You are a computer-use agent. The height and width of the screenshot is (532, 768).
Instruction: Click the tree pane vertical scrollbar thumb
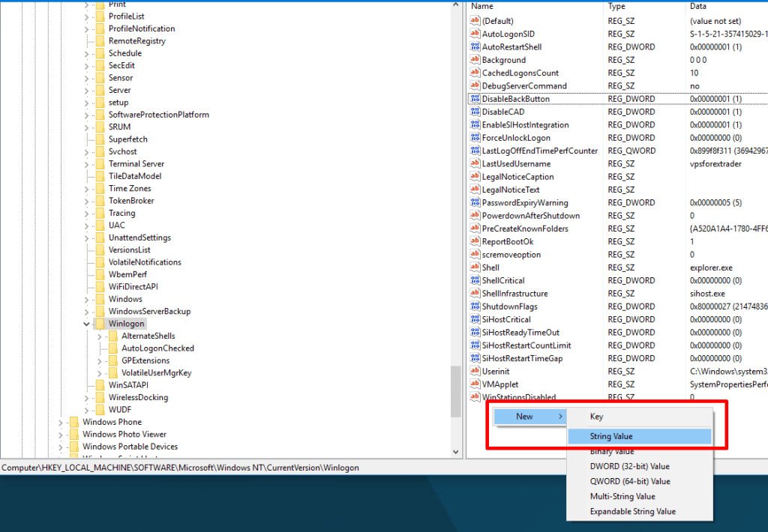pos(456,392)
